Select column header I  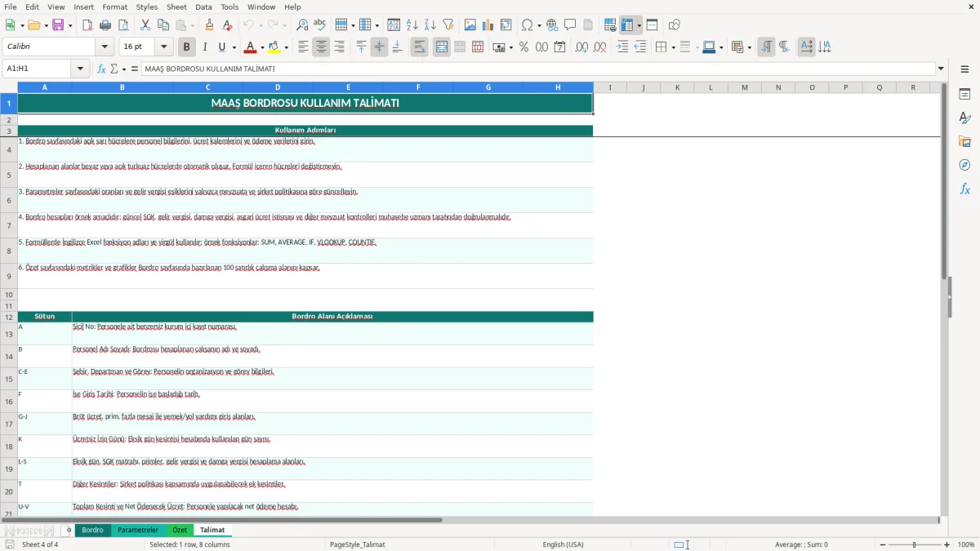[x=610, y=87]
